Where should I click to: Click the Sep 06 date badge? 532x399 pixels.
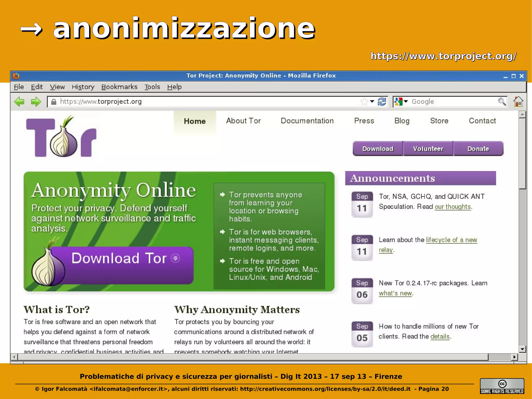362,291
